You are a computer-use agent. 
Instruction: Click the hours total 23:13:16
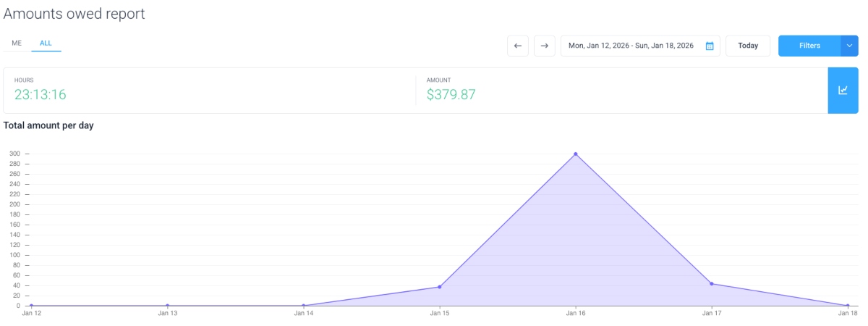pyautogui.click(x=41, y=94)
